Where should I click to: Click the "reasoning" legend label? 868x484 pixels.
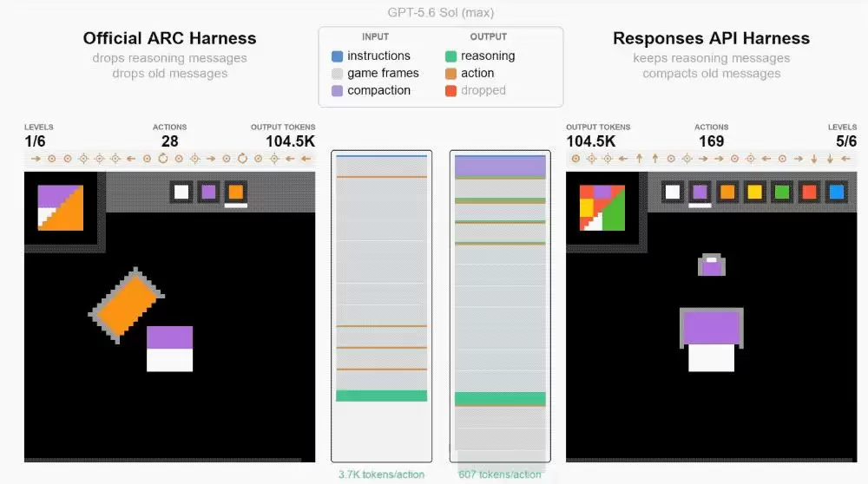pos(488,56)
